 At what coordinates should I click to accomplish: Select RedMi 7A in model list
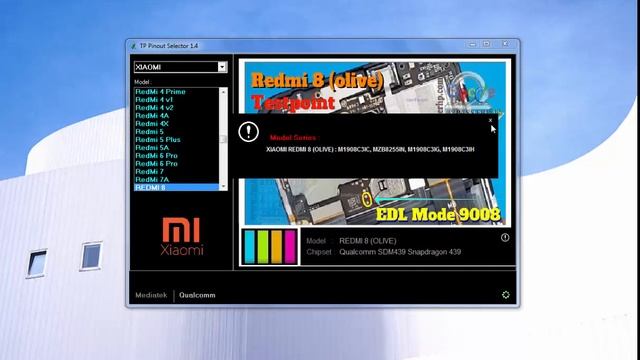coord(152,180)
